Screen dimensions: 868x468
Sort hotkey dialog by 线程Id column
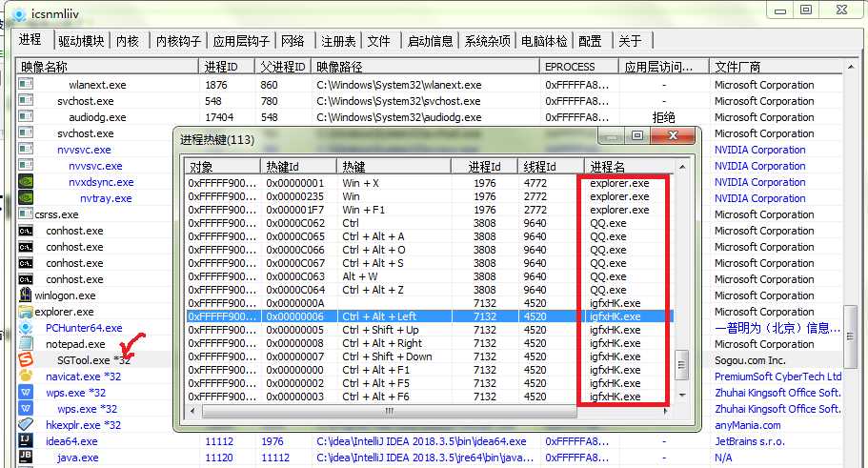[x=551, y=166]
